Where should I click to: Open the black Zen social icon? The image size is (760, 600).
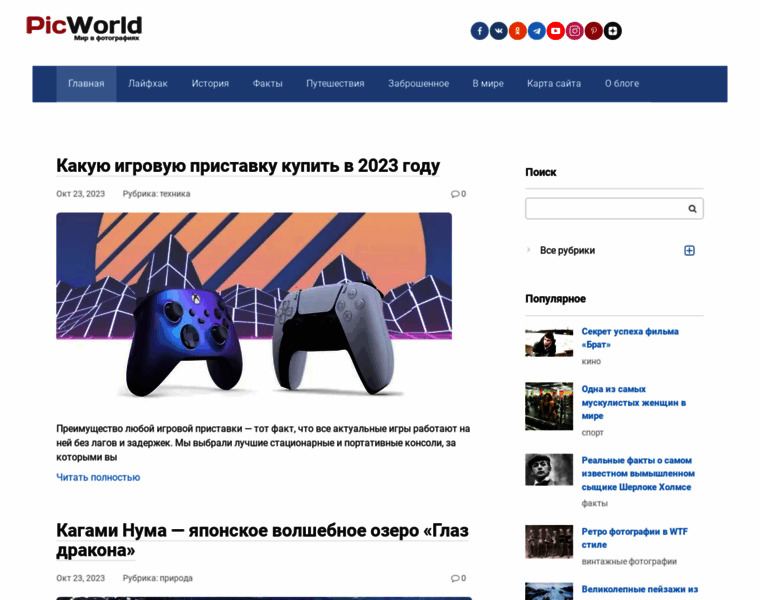coord(613,31)
